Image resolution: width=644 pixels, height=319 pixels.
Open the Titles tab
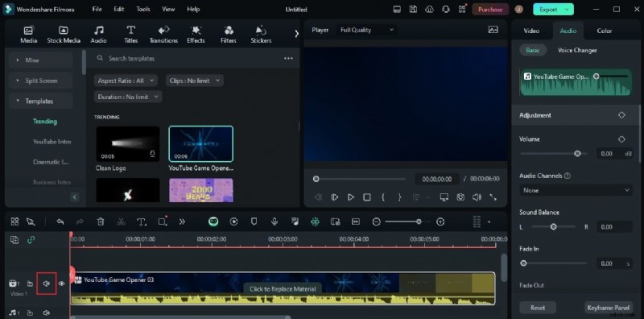click(x=130, y=35)
